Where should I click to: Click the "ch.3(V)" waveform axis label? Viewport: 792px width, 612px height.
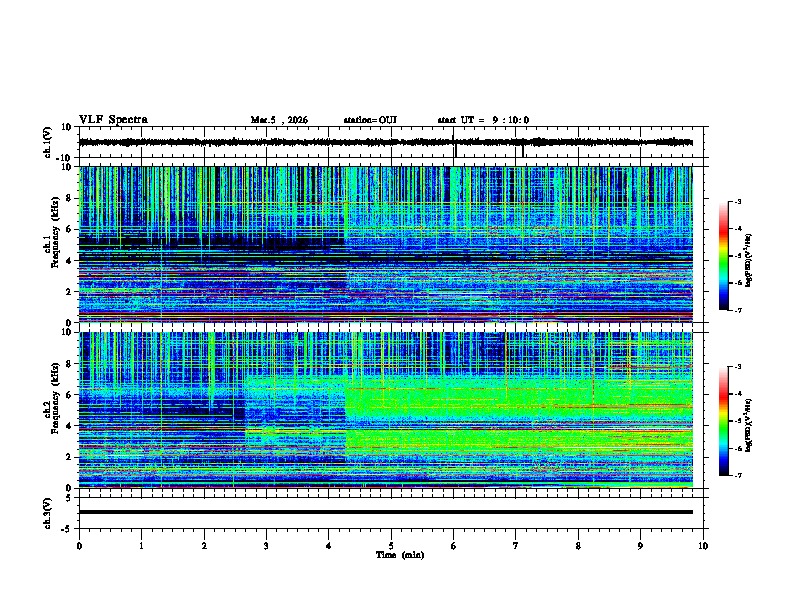pos(48,514)
